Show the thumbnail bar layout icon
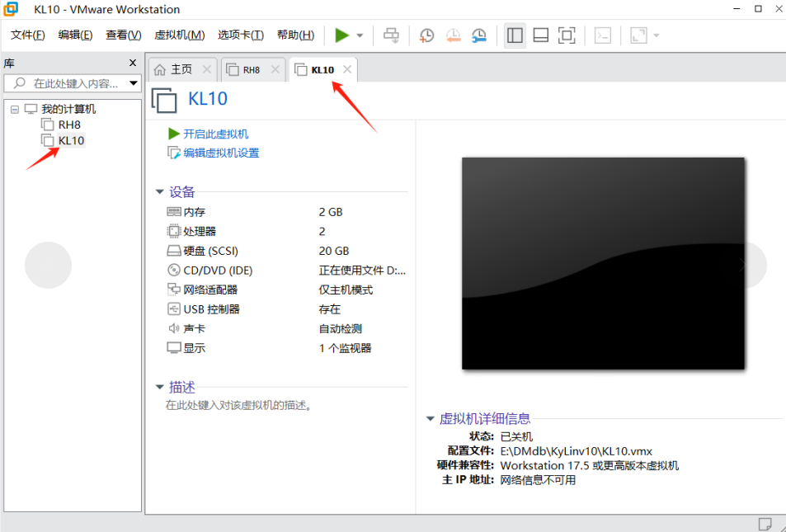Screen dimensions: 786x532 click(x=540, y=35)
